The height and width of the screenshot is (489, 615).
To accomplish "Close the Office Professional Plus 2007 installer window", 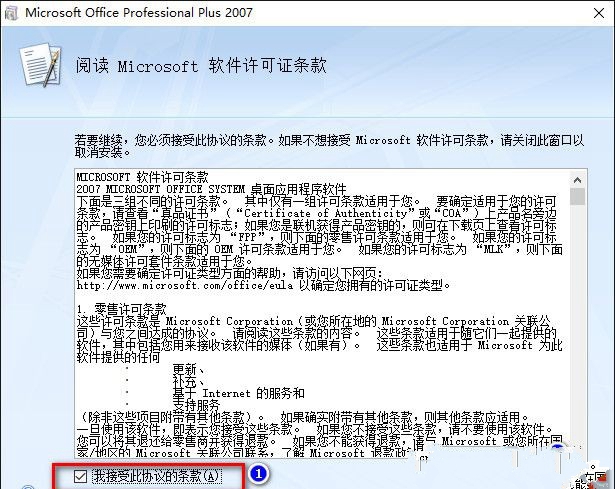I will 599,13.
